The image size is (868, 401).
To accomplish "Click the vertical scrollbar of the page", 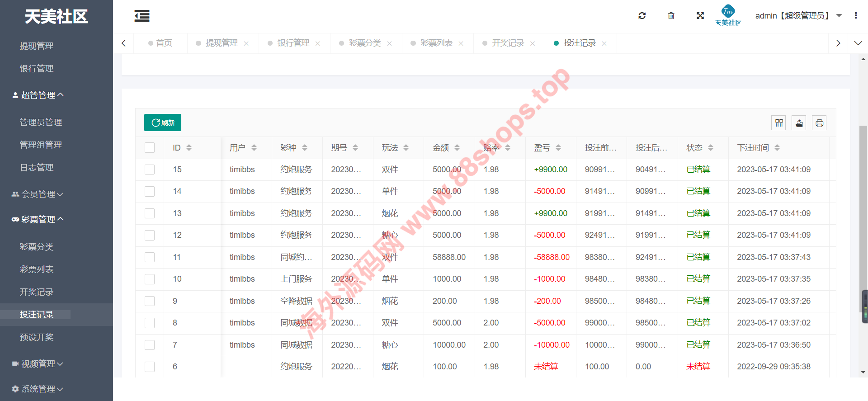I will click(863, 217).
